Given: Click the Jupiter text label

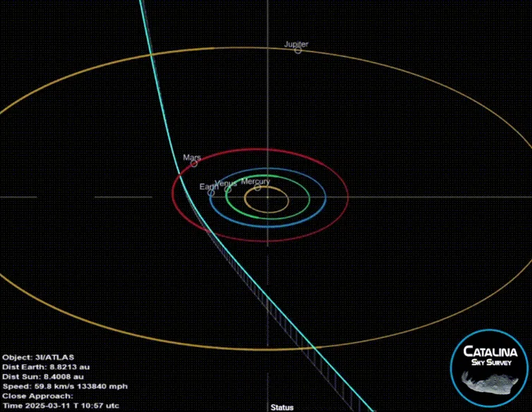Looking at the screenshot, I should [296, 44].
